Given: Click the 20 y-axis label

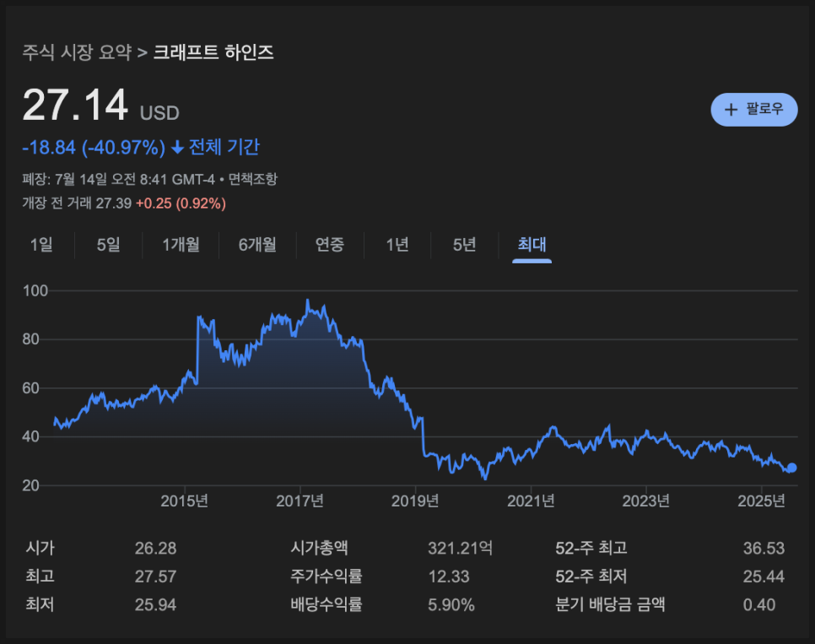Looking at the screenshot, I should pos(31,485).
